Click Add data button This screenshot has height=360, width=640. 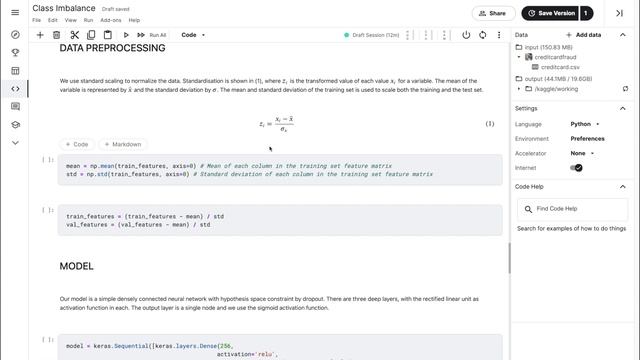pos(584,35)
